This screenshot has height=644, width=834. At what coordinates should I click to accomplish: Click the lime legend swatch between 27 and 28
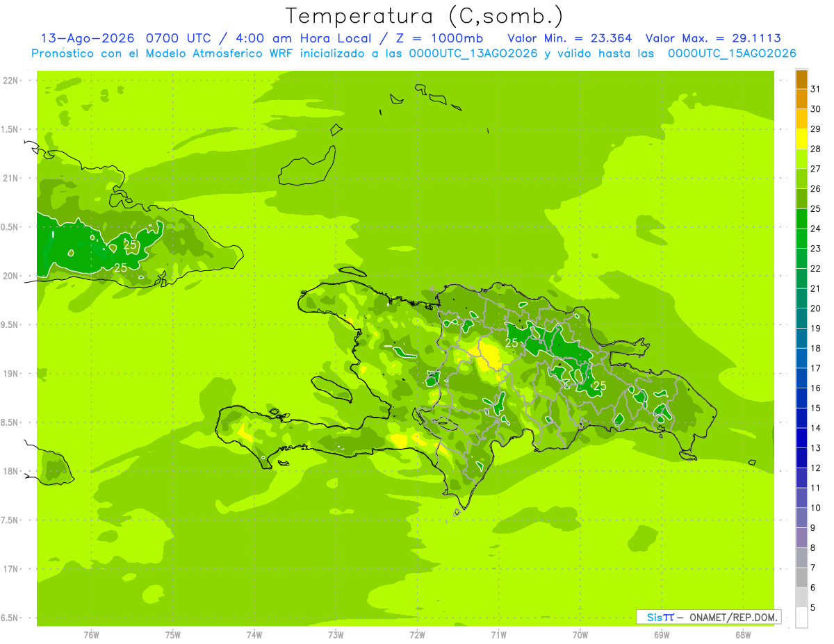click(x=801, y=159)
